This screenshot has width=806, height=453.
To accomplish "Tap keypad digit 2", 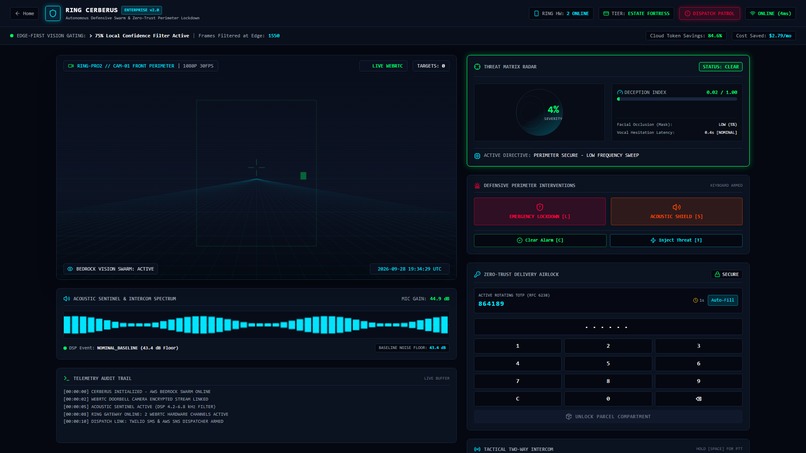I will pos(608,346).
